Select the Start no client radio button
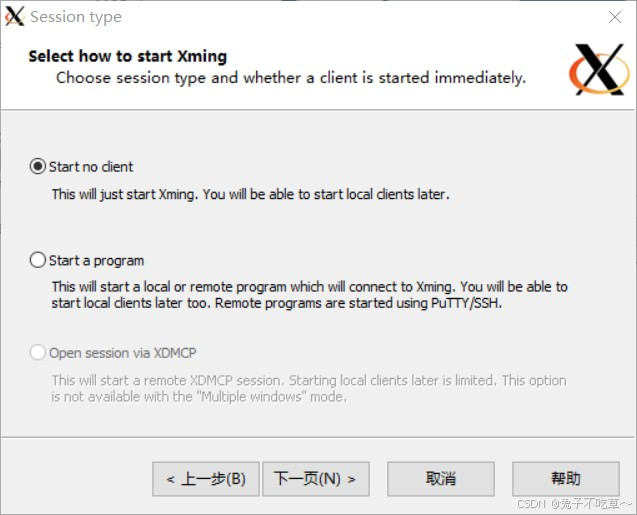 [37, 167]
